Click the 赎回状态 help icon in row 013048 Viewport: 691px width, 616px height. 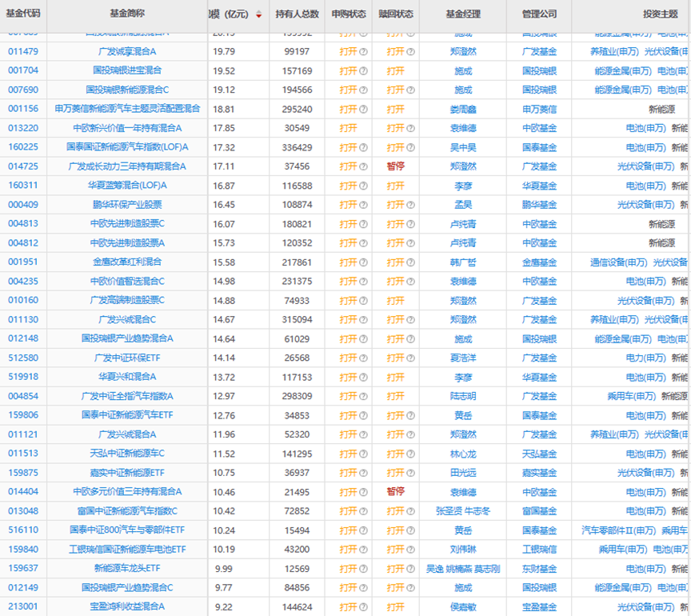tap(410, 511)
